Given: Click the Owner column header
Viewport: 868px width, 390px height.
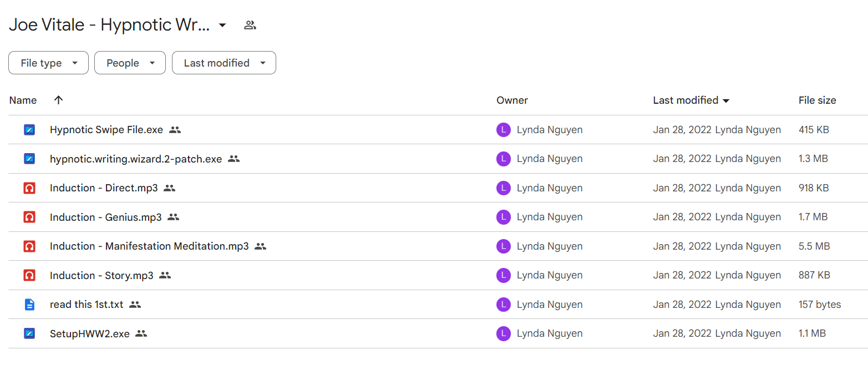Looking at the screenshot, I should tap(512, 100).
